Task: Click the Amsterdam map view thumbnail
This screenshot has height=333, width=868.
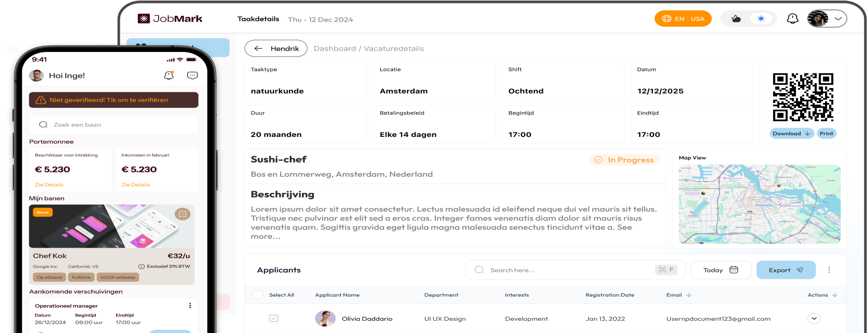Action: click(x=759, y=204)
